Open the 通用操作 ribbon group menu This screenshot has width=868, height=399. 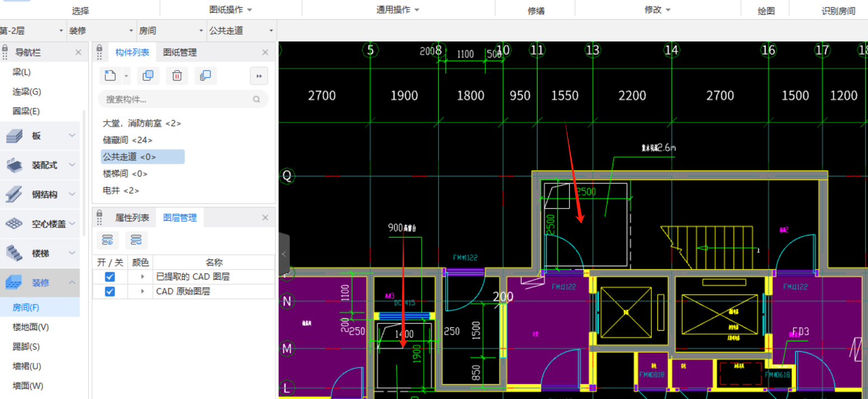click(x=398, y=10)
